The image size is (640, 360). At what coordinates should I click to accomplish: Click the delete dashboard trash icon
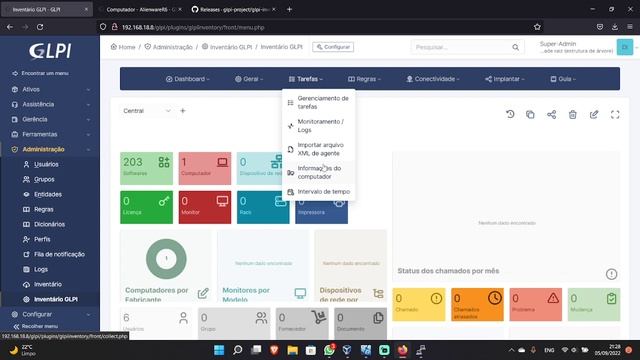573,114
